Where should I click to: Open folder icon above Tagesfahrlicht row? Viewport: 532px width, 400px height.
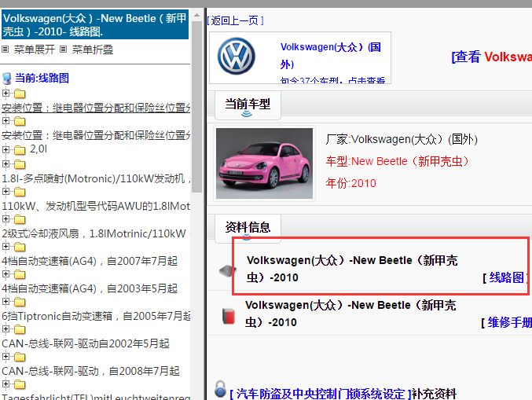(20, 384)
